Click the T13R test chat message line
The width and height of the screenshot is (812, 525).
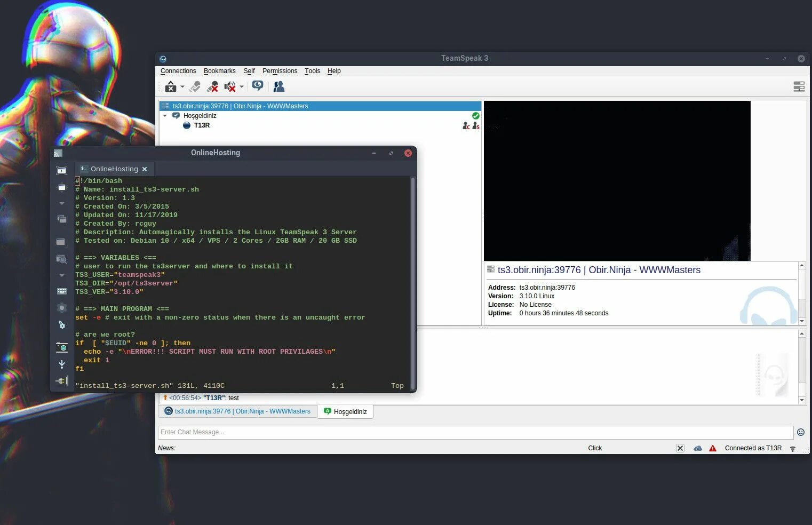(x=201, y=398)
